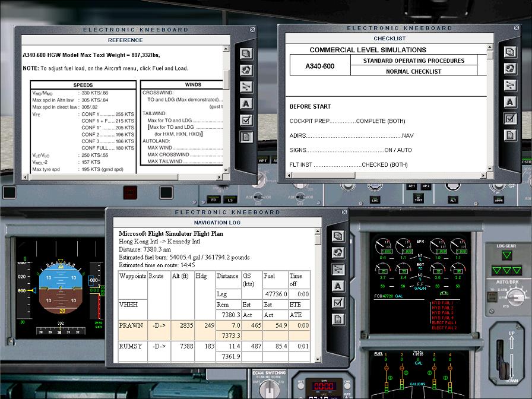The width and height of the screenshot is (532, 399).
Task: Open reference page icon in Navigation Log kneeboard
Action: click(338, 319)
